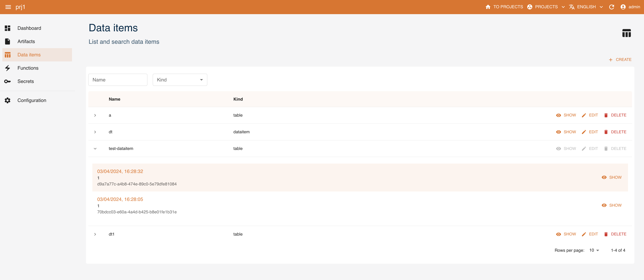Image resolution: width=644 pixels, height=280 pixels.
Task: Show version d9a7a77c of test-dataitem
Action: coord(612,177)
